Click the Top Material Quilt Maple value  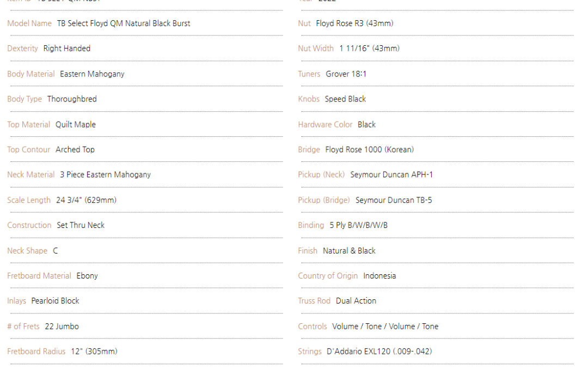coord(75,124)
